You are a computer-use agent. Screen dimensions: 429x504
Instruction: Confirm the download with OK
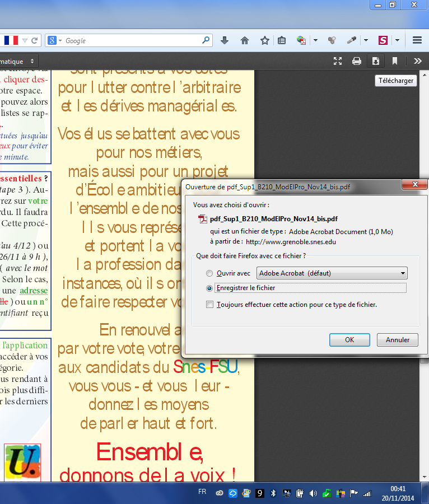pyautogui.click(x=349, y=340)
